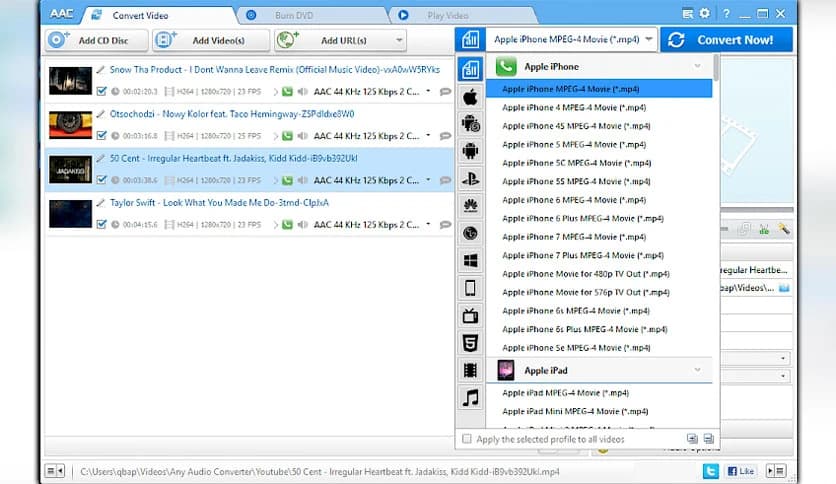Collapse the Apple iPhone group
The width and height of the screenshot is (836, 484).
[x=697, y=66]
